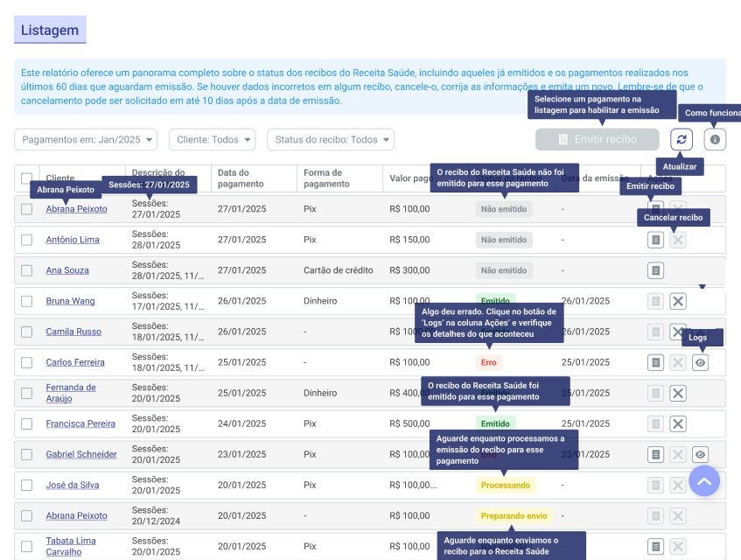Image resolution: width=741 pixels, height=560 pixels.
Task: Click emit receipt icon in José da Silva row
Action: click(x=655, y=486)
